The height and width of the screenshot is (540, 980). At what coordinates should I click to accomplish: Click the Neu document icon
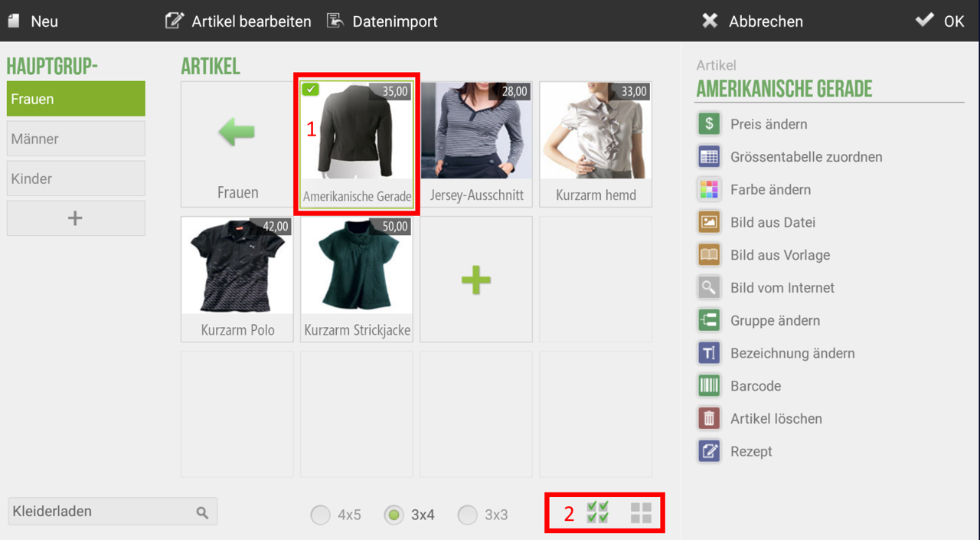pyautogui.click(x=13, y=21)
